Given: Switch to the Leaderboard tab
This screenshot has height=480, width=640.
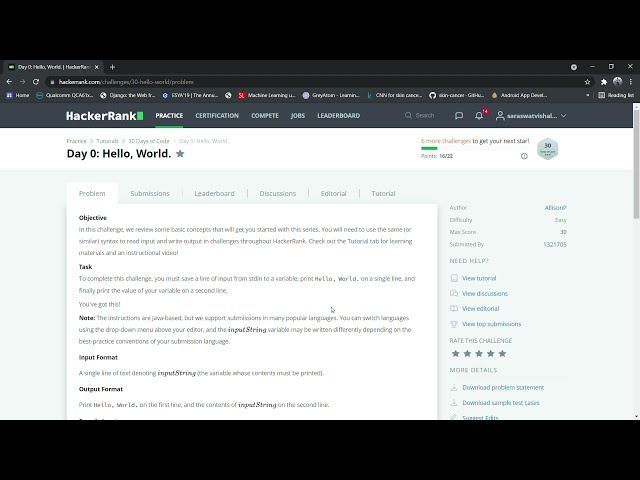Looking at the screenshot, I should click(x=214, y=193).
